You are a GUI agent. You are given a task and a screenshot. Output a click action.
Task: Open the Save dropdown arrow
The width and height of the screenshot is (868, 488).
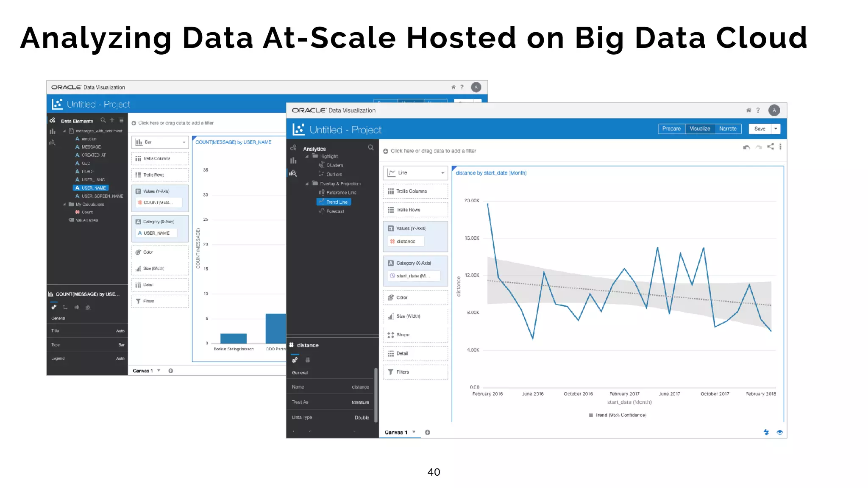pyautogui.click(x=776, y=129)
